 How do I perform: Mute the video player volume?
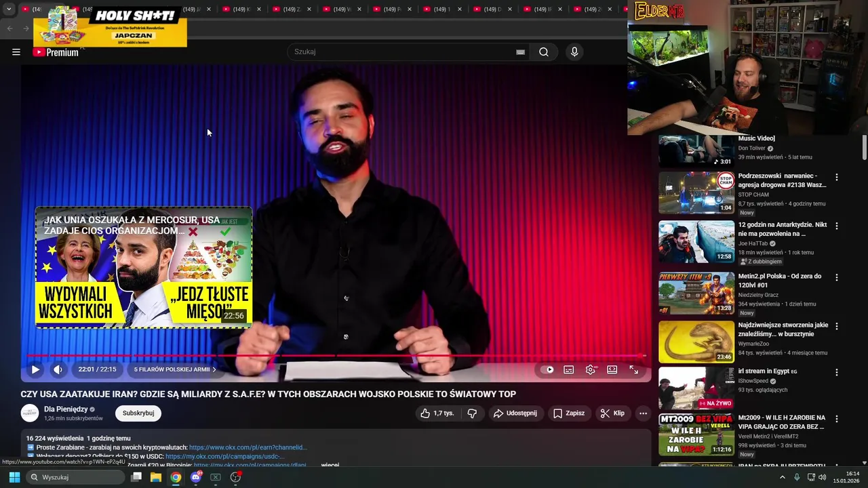(58, 369)
